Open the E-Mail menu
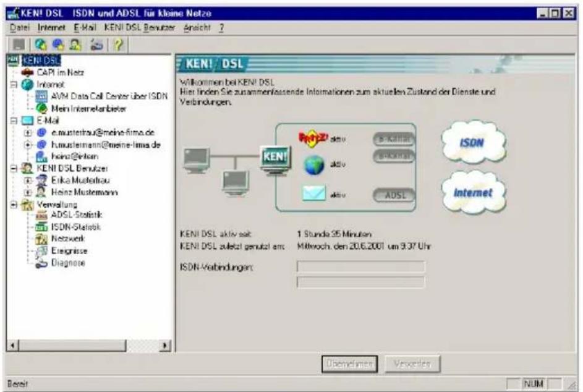 click(85, 28)
